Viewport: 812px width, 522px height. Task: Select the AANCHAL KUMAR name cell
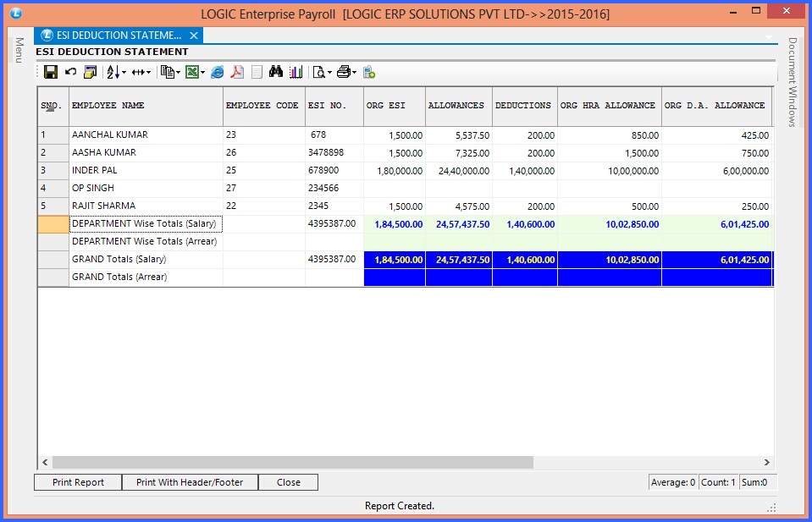(146, 135)
